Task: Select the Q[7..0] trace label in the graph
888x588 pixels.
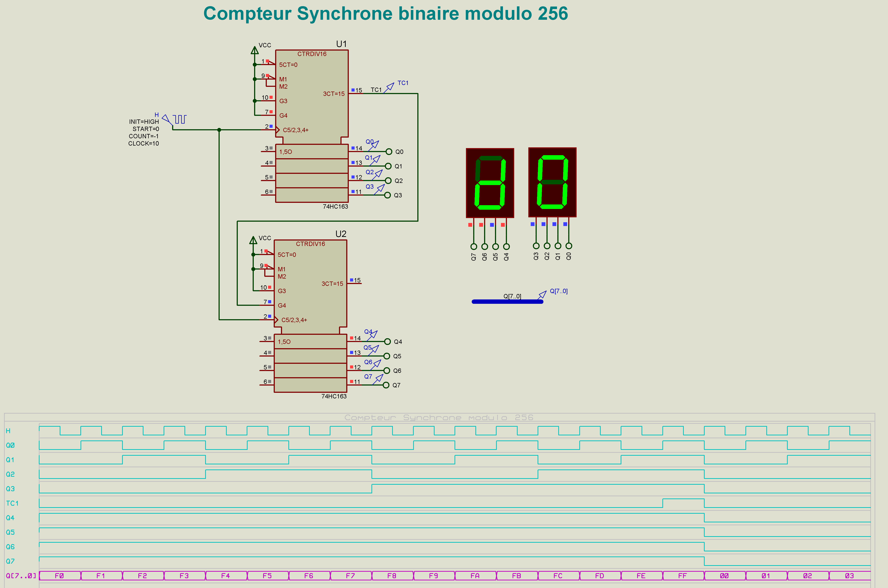Action: 21,576
